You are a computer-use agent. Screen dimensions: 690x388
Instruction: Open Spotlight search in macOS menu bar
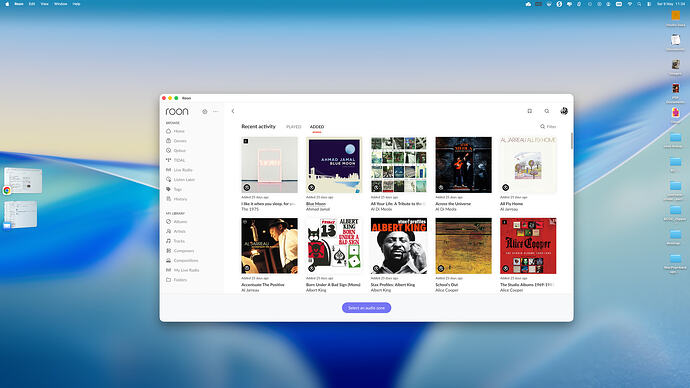pos(639,4)
